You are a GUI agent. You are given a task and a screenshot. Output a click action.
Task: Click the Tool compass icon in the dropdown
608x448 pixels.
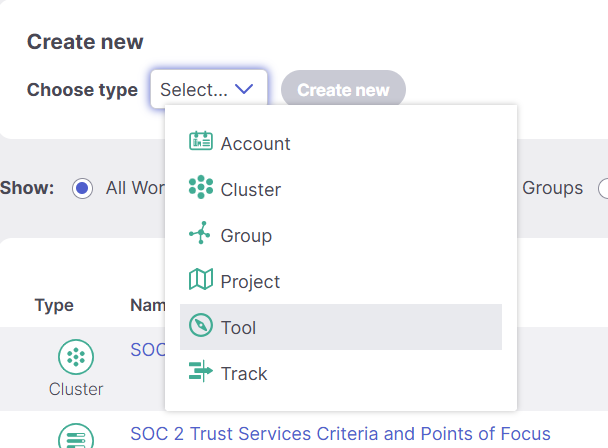coord(201,326)
